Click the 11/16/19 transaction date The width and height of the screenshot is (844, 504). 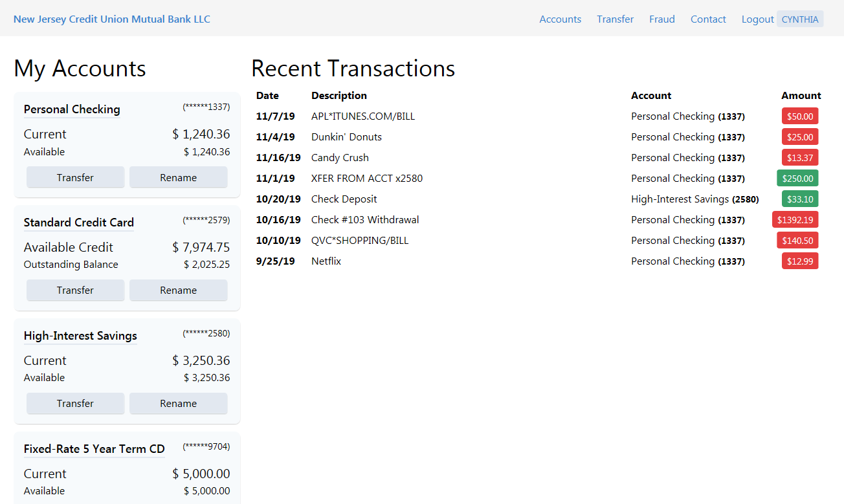[x=278, y=158]
